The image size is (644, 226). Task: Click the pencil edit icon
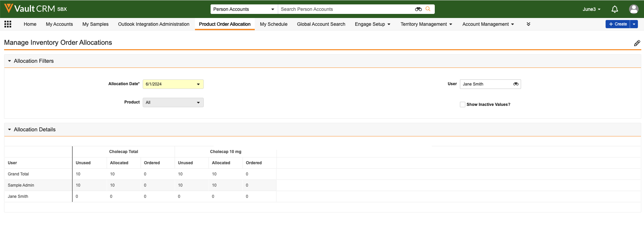tap(637, 43)
